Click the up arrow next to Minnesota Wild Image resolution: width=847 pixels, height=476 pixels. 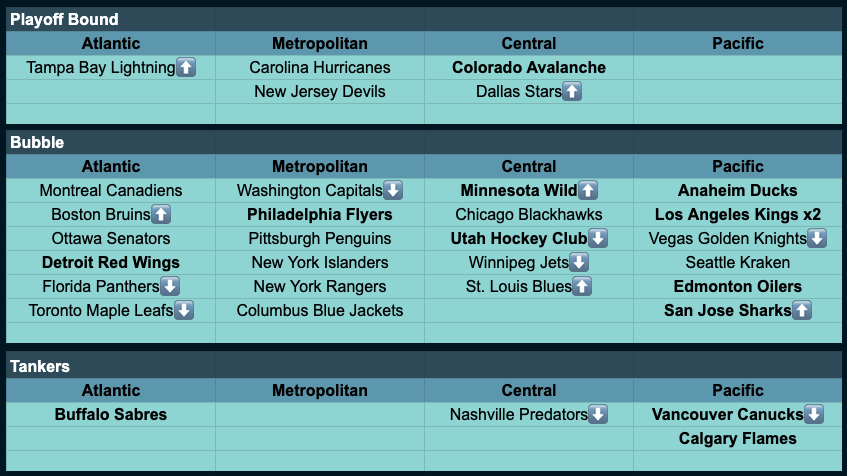(588, 190)
